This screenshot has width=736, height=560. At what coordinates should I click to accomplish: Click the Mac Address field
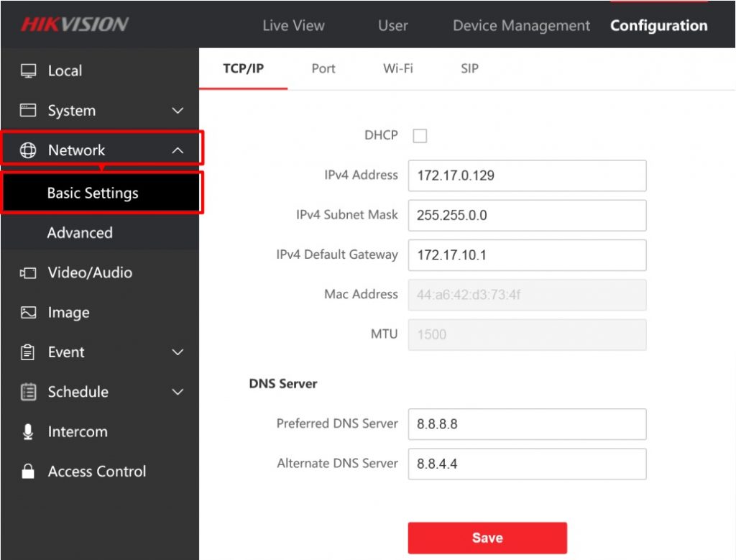click(x=527, y=295)
